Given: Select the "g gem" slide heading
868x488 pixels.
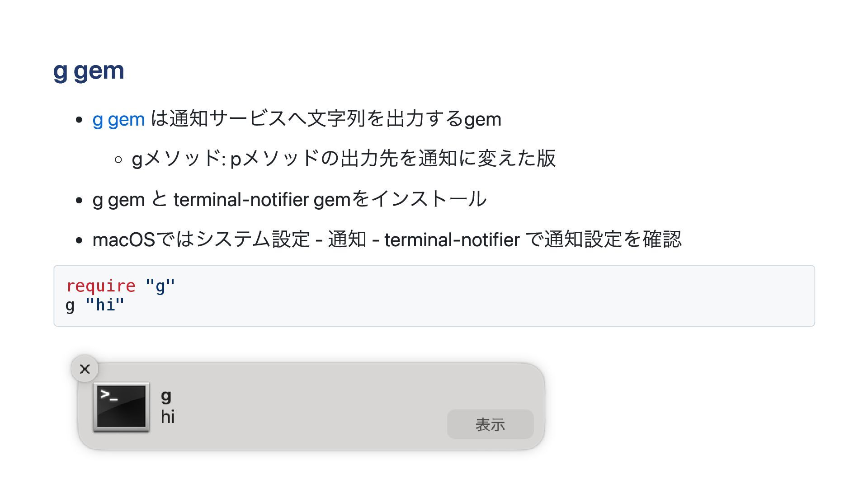Looking at the screenshot, I should click(89, 71).
